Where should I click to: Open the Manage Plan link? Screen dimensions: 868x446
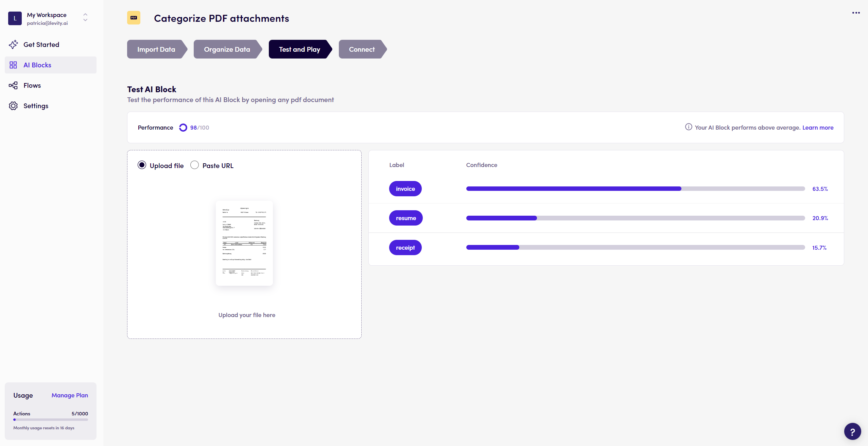[70, 395]
